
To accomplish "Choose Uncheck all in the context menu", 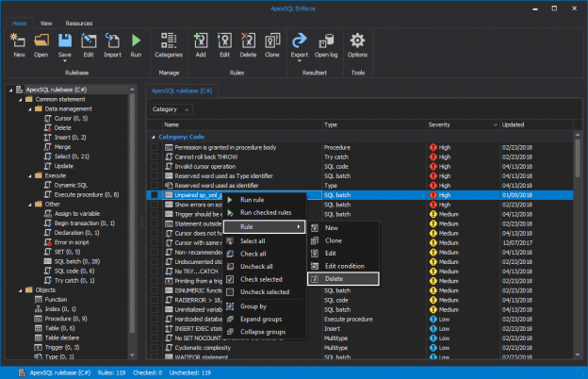I will 265,267.
